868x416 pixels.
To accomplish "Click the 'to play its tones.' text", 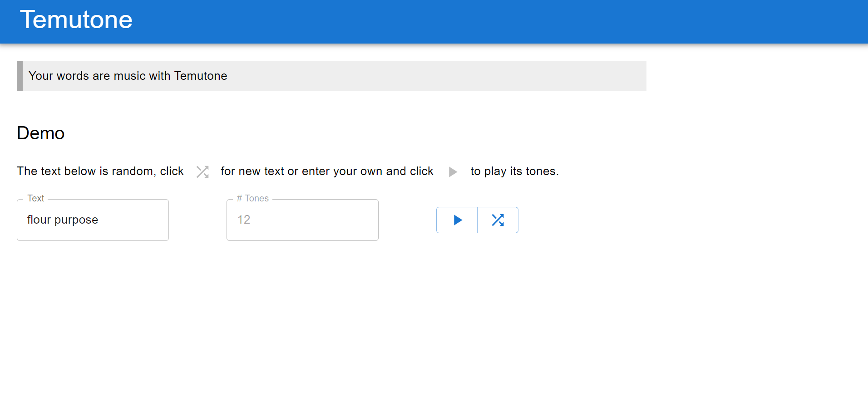I will tap(514, 171).
